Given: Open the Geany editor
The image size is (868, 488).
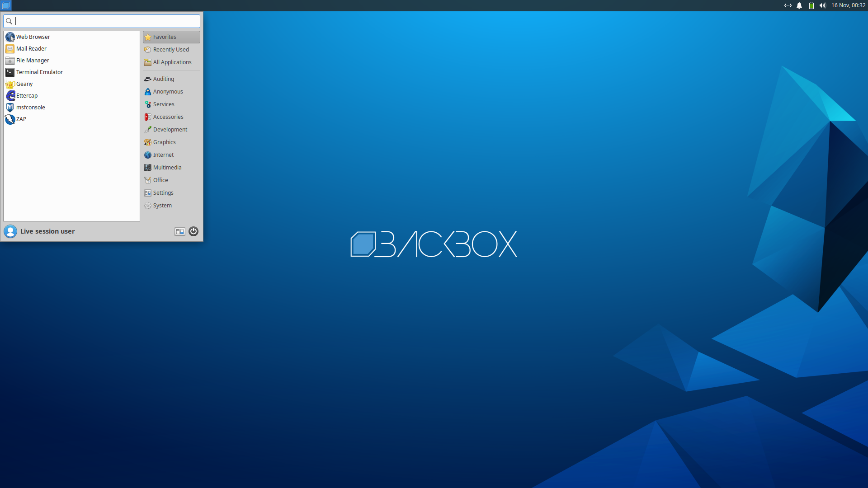Looking at the screenshot, I should [24, 84].
